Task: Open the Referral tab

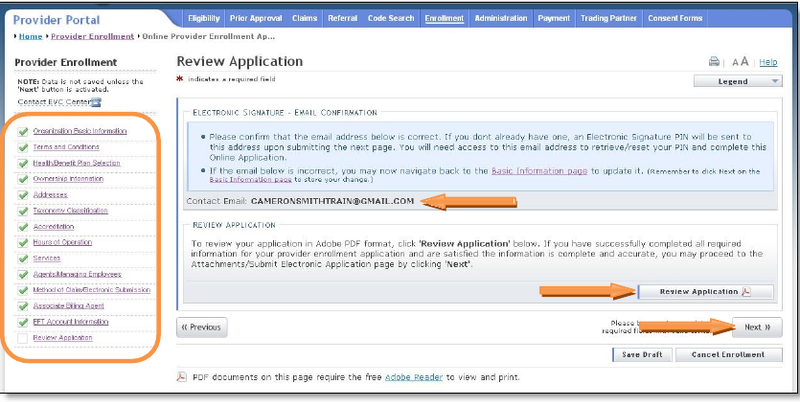Action: (342, 18)
